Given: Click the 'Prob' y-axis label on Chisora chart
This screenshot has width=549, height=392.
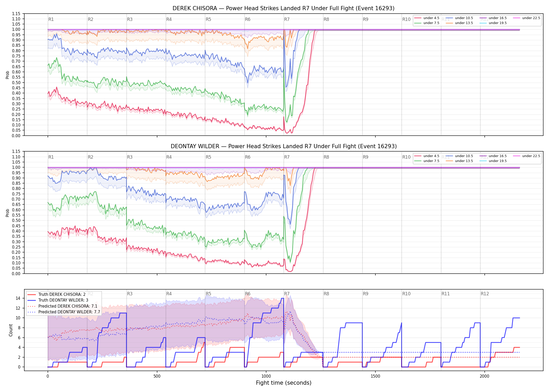Looking at the screenshot, I should (x=8, y=75).
